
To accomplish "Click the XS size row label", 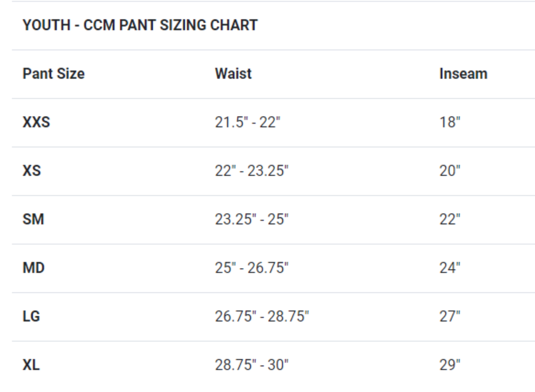I will pos(32,171).
